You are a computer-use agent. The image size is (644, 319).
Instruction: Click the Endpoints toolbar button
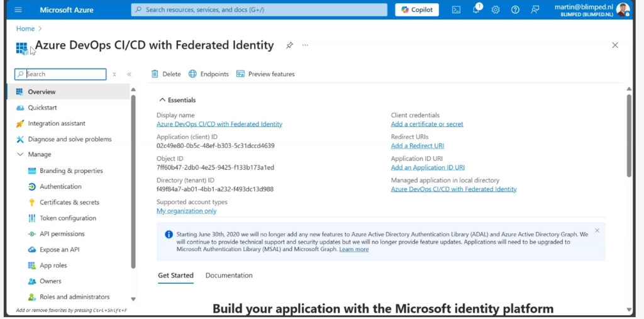(x=208, y=74)
